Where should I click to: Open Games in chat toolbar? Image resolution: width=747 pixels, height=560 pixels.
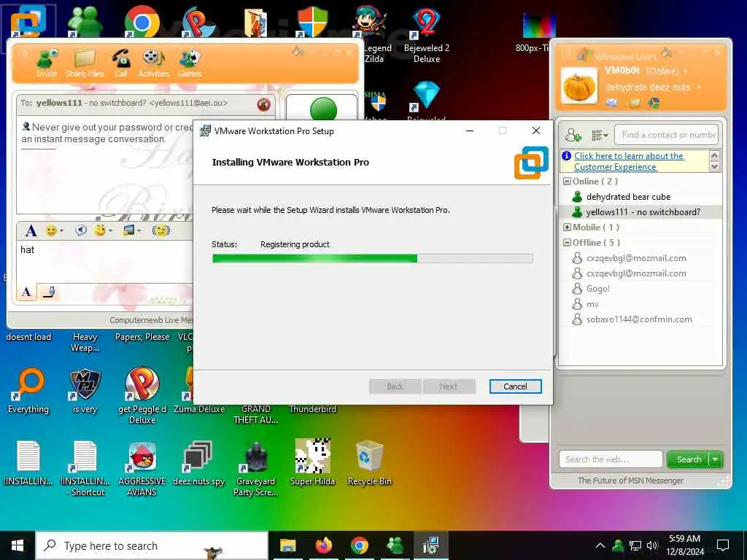(x=190, y=63)
